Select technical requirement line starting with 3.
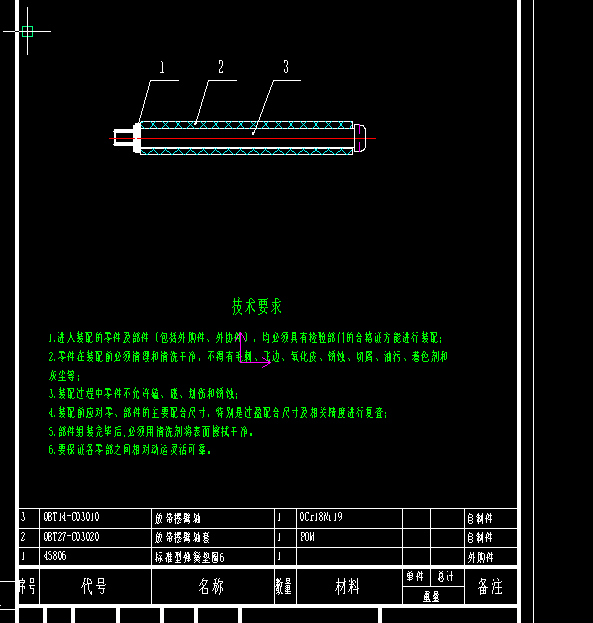This screenshot has width=593, height=623. pos(143,394)
